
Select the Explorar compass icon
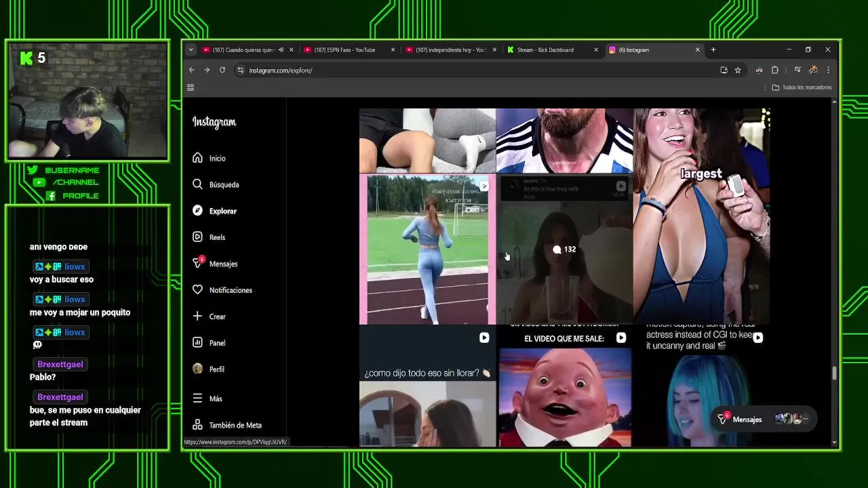click(197, 211)
